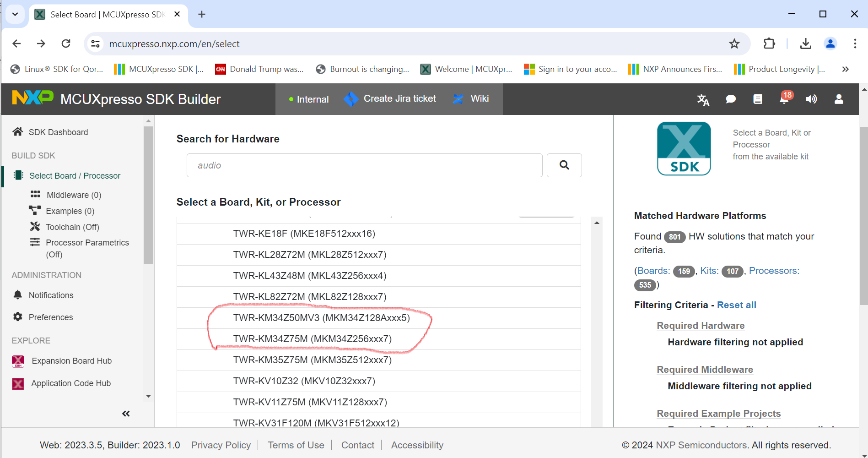Select Middleware (0) in sidebar
This screenshot has width=868, height=458.
[74, 195]
